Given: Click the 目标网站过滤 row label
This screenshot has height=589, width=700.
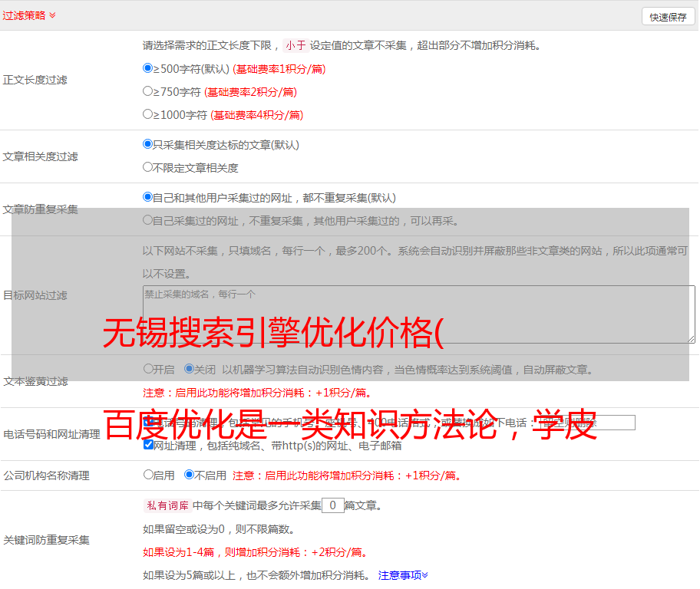Looking at the screenshot, I should click(35, 295).
